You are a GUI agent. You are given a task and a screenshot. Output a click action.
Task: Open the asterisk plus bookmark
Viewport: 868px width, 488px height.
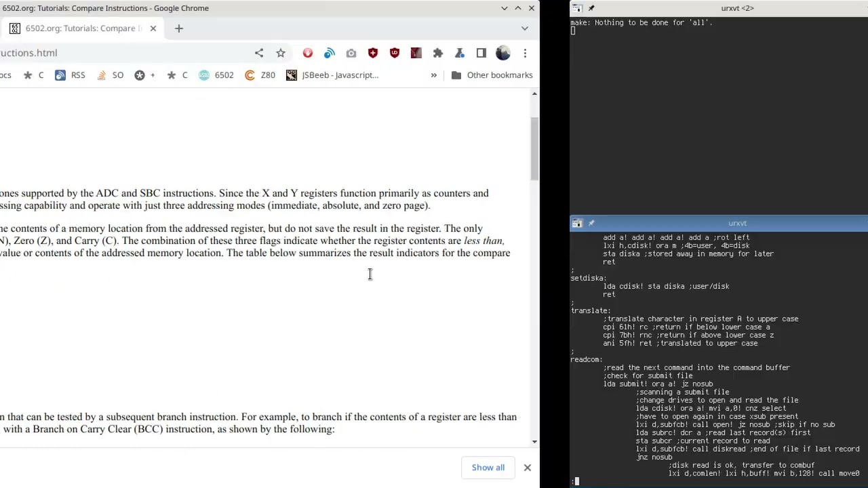pos(145,75)
